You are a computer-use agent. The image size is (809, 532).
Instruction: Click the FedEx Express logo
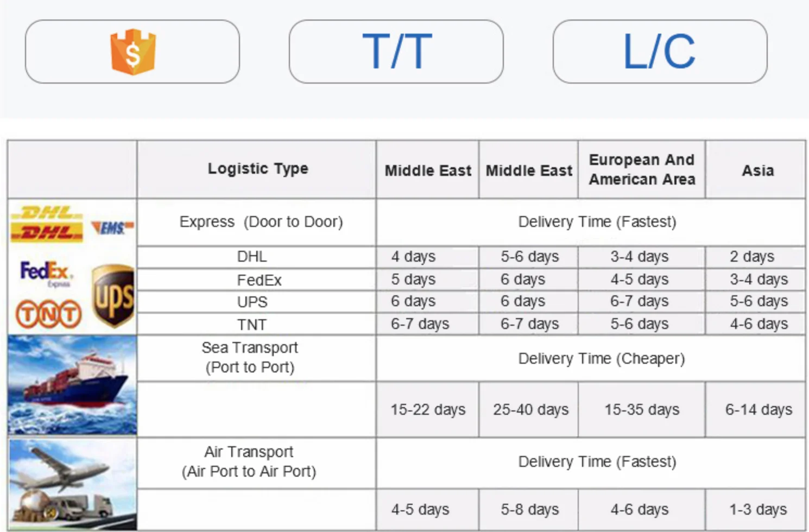(45, 273)
